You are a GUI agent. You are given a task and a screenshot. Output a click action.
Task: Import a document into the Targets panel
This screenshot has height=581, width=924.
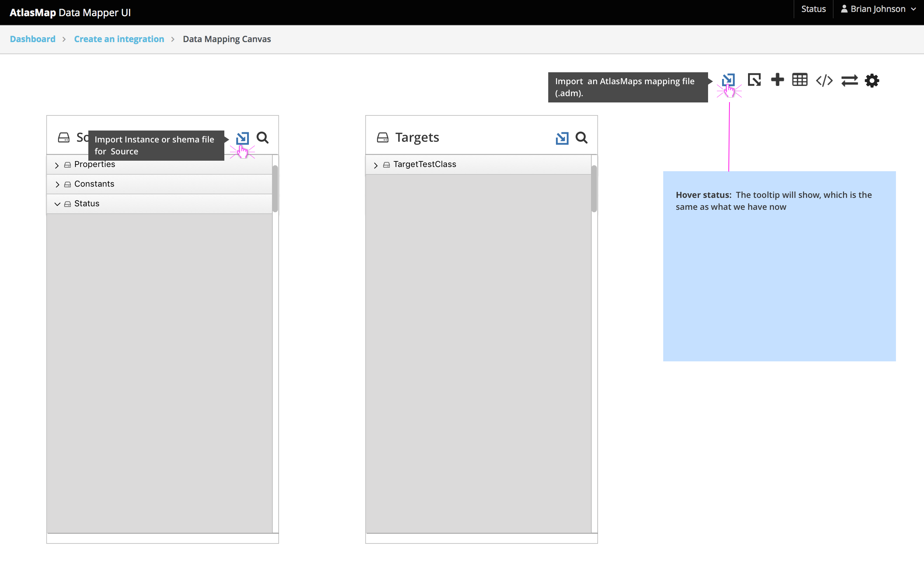point(562,138)
